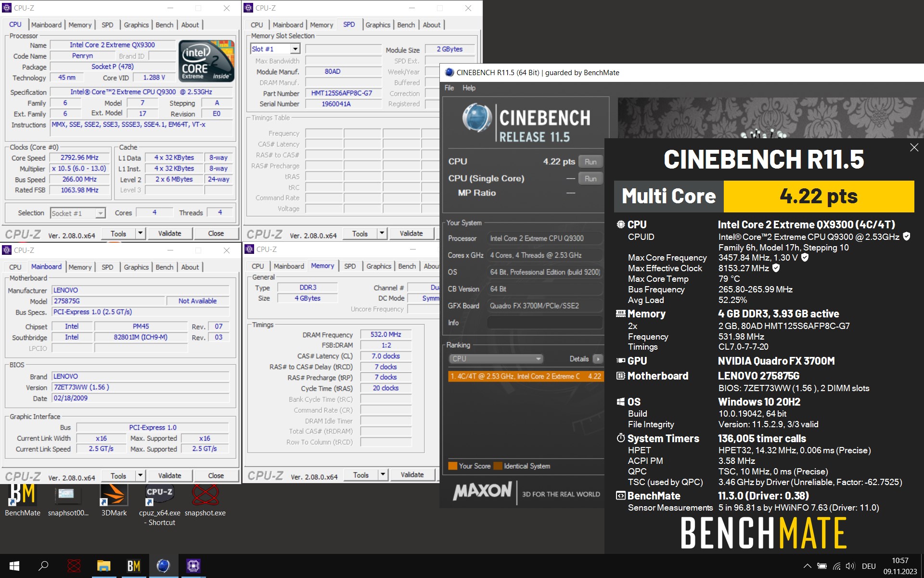Click Cinebench title bar app icon
This screenshot has height=578, width=924.
coord(449,72)
